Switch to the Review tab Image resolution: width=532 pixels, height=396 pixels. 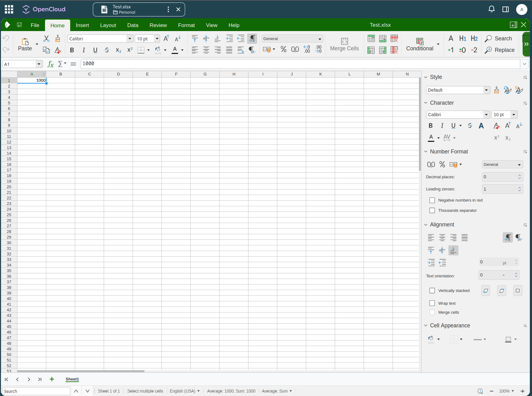158,25
